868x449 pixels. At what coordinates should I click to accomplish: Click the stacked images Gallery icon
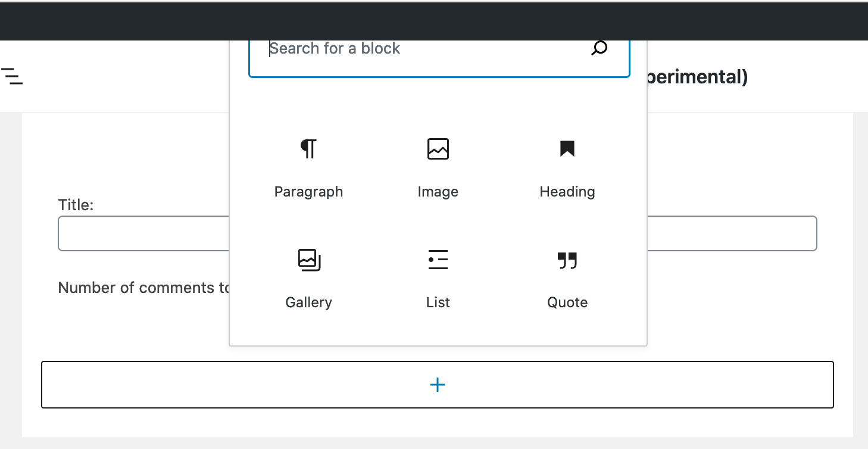tap(308, 260)
